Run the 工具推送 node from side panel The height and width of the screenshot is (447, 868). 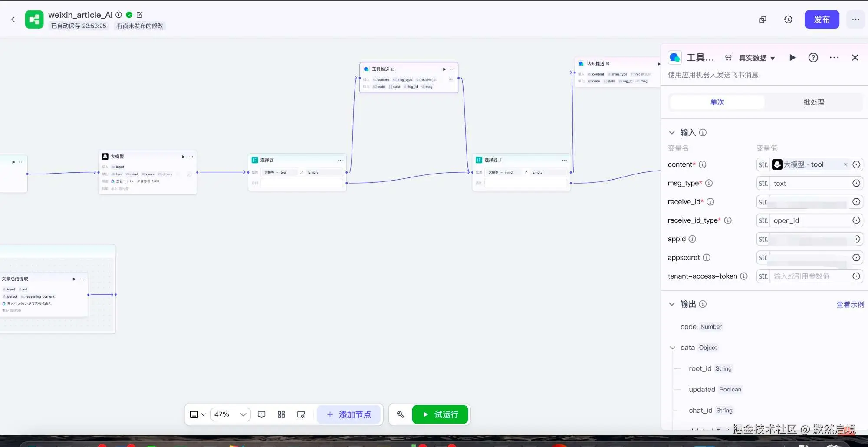coord(792,58)
